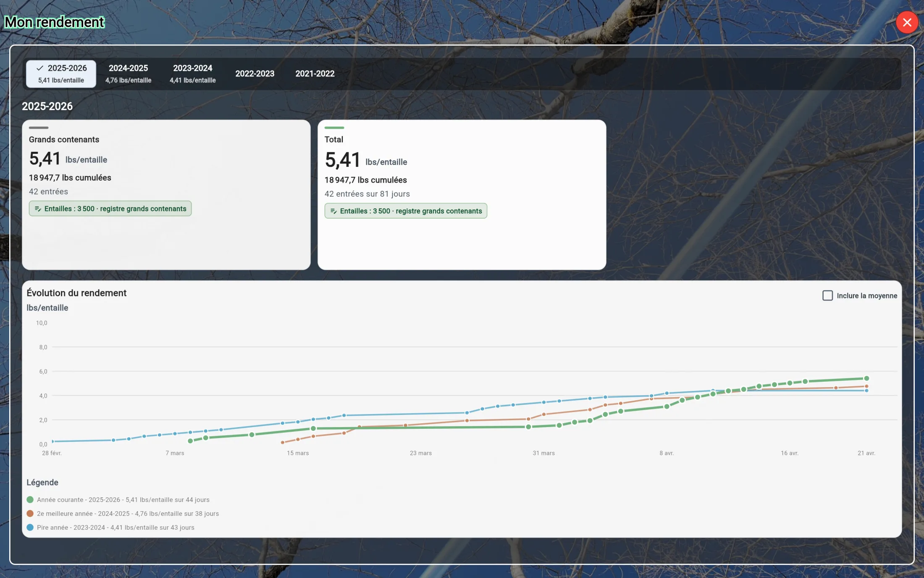This screenshot has width=924, height=578.
Task: Click 18 947,7 lbs cumulées in Total card
Action: click(x=365, y=180)
